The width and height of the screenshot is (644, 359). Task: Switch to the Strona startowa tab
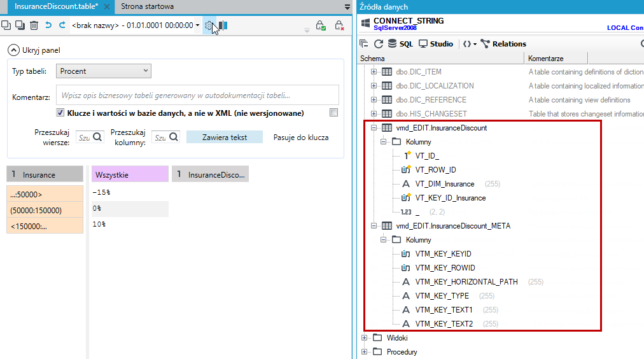point(147,6)
